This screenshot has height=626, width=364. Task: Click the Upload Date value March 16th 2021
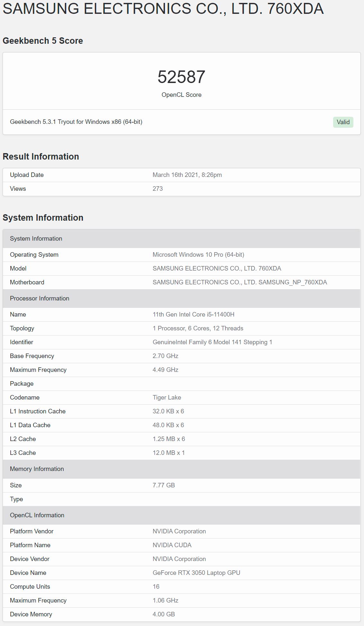coord(187,175)
